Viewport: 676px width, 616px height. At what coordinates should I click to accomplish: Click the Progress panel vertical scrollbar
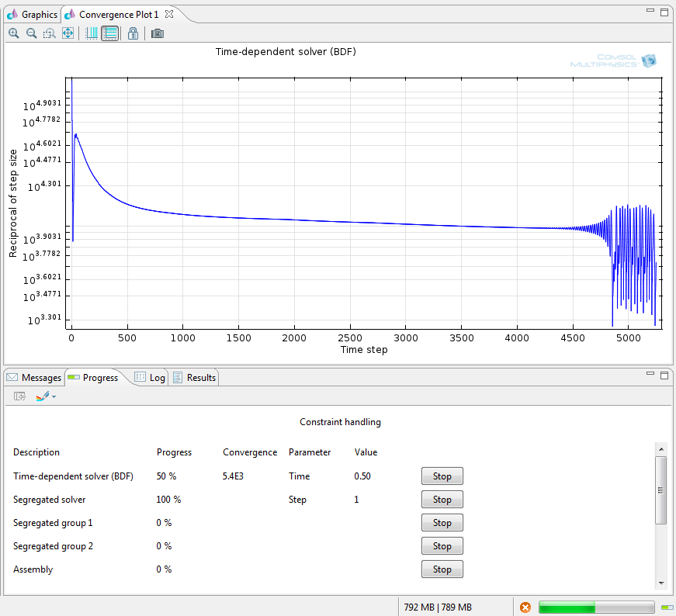click(x=660, y=490)
